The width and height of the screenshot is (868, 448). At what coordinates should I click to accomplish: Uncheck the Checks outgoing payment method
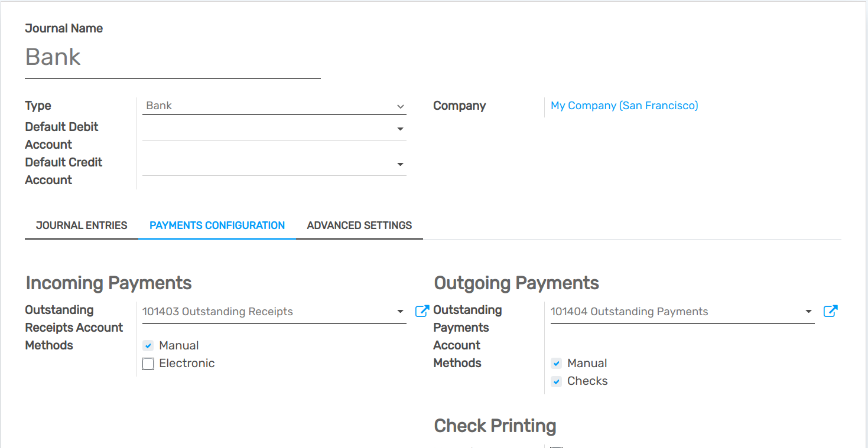pos(557,381)
